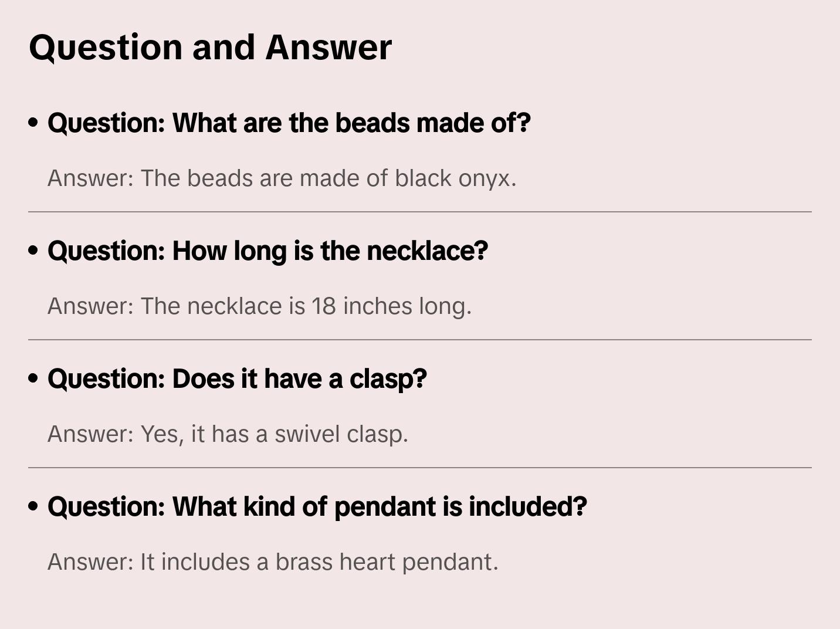The height and width of the screenshot is (629, 840).
Task: Click the words "brass heart pendant" in the last answer
Action: click(x=386, y=562)
